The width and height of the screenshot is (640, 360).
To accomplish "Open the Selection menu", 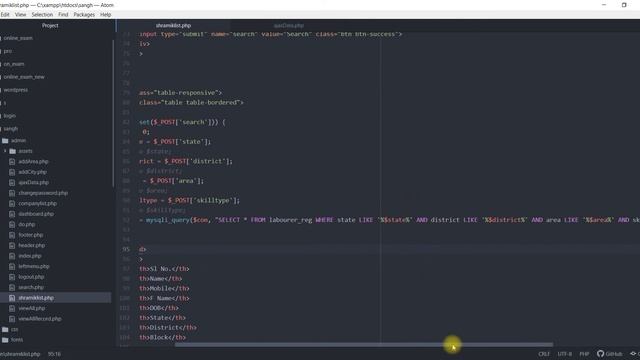I will click(42, 15).
